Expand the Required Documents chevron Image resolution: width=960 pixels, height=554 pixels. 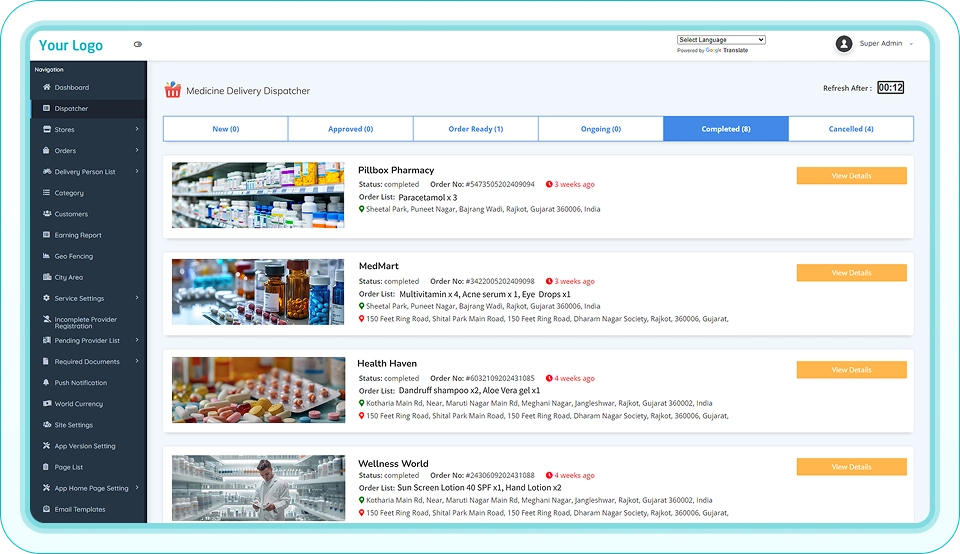pyautogui.click(x=137, y=361)
